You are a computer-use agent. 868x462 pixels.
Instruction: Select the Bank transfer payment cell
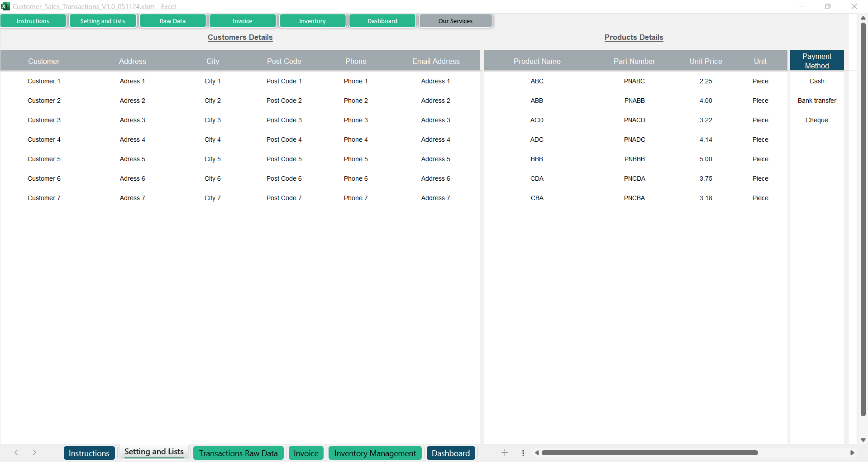pos(816,101)
